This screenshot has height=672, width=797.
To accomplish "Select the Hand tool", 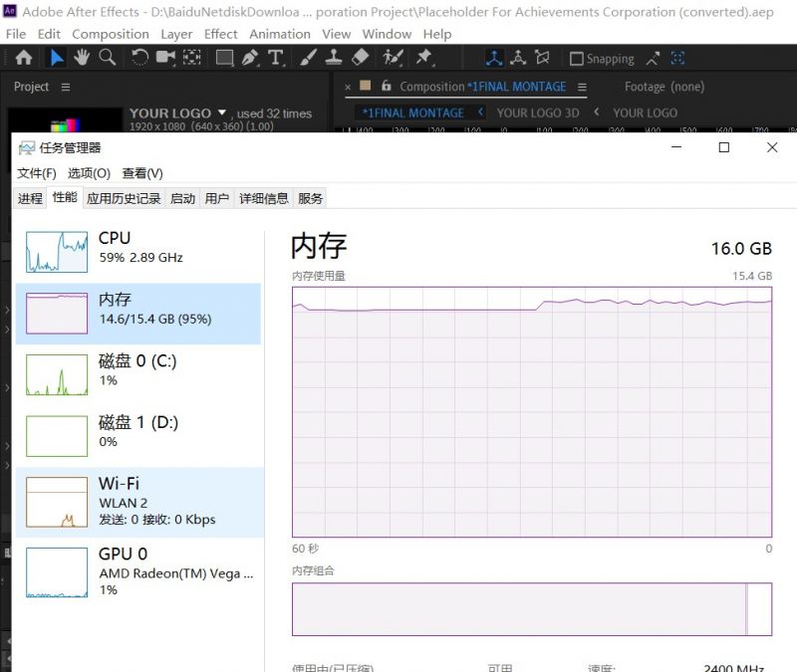I will click(82, 58).
